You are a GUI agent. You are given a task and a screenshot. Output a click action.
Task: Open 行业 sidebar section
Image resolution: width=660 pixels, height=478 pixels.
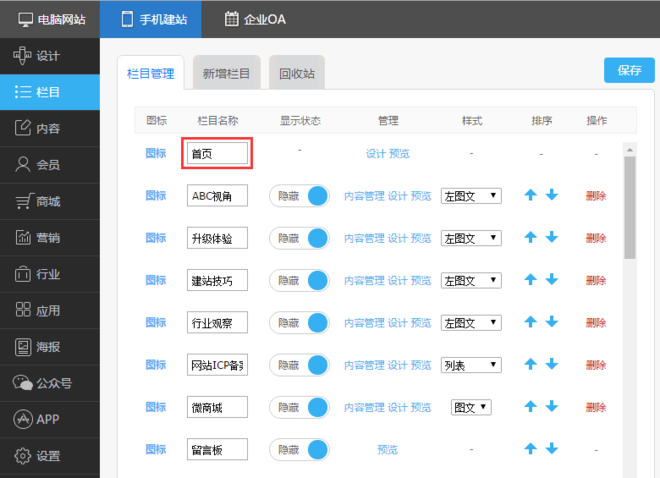coord(50,274)
